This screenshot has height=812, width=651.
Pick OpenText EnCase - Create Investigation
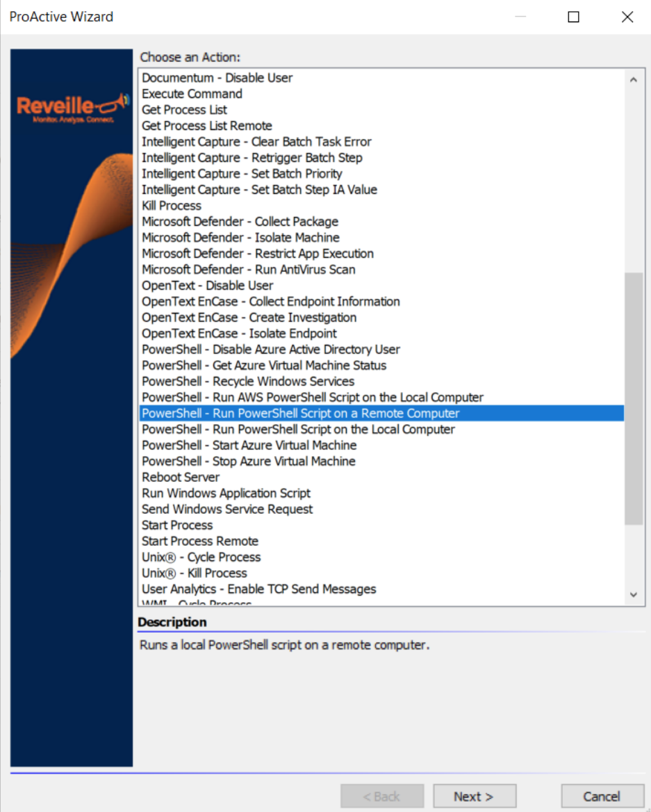(x=381, y=318)
